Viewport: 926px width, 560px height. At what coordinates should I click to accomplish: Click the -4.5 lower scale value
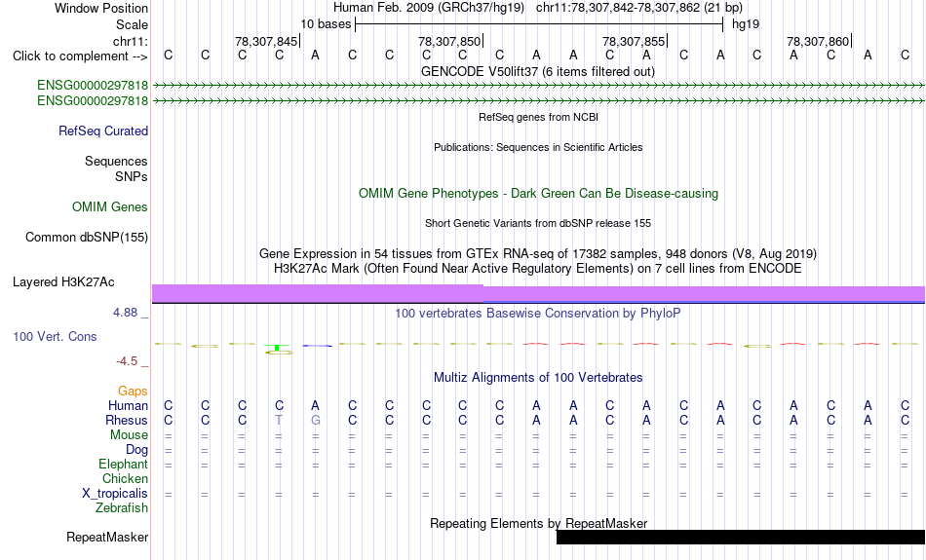coord(127,361)
